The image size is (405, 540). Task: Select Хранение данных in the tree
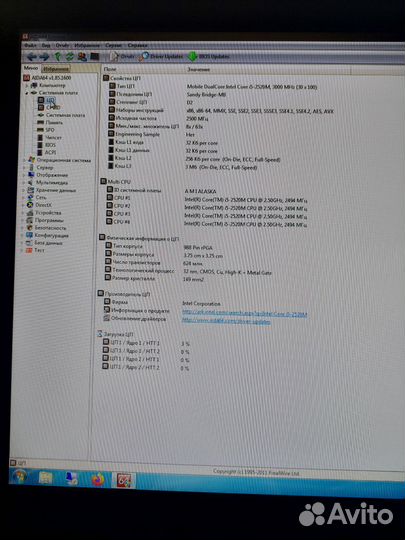click(52, 190)
